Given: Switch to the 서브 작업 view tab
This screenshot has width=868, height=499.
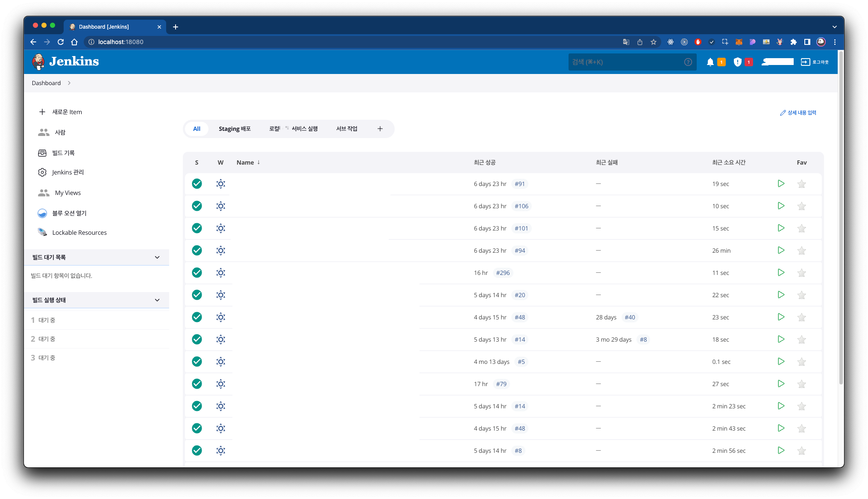Looking at the screenshot, I should (346, 129).
